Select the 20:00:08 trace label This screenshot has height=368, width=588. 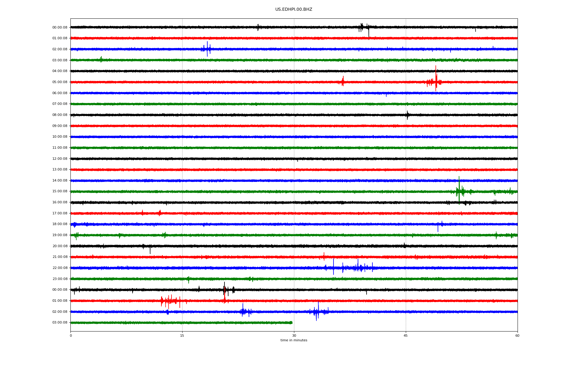pos(60,246)
